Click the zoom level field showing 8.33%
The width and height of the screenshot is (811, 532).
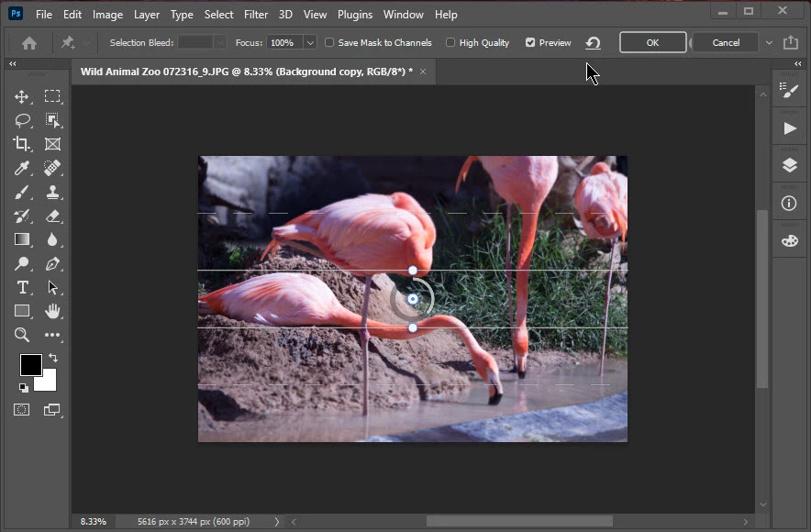93,522
